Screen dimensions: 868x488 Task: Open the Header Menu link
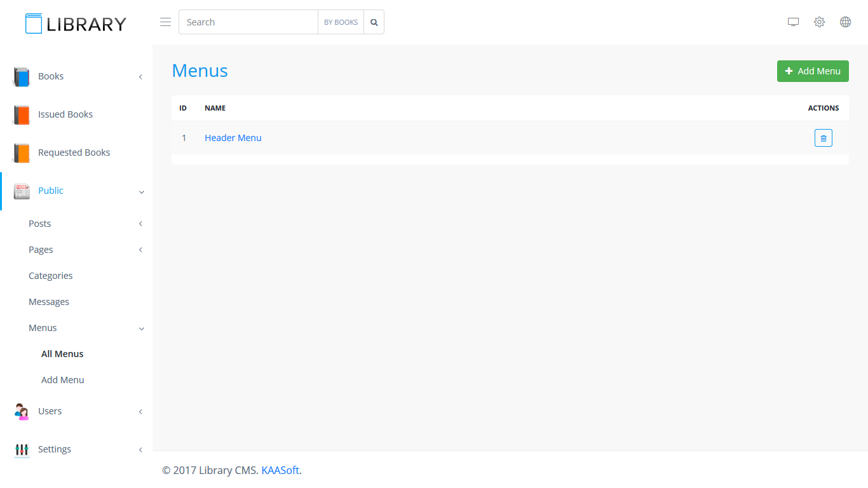click(x=233, y=138)
